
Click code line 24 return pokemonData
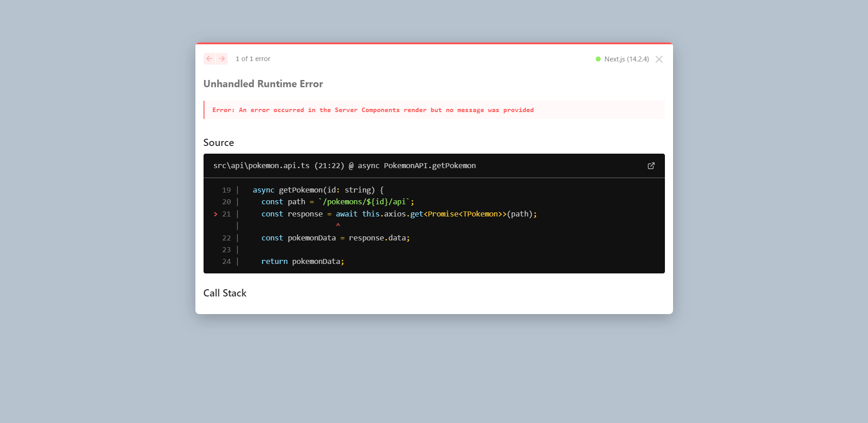tap(303, 261)
